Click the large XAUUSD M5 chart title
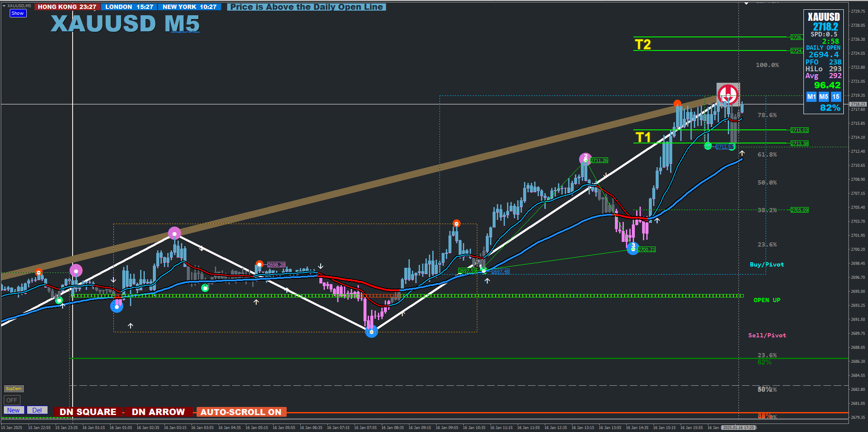Image resolution: width=868 pixels, height=432 pixels. click(125, 23)
